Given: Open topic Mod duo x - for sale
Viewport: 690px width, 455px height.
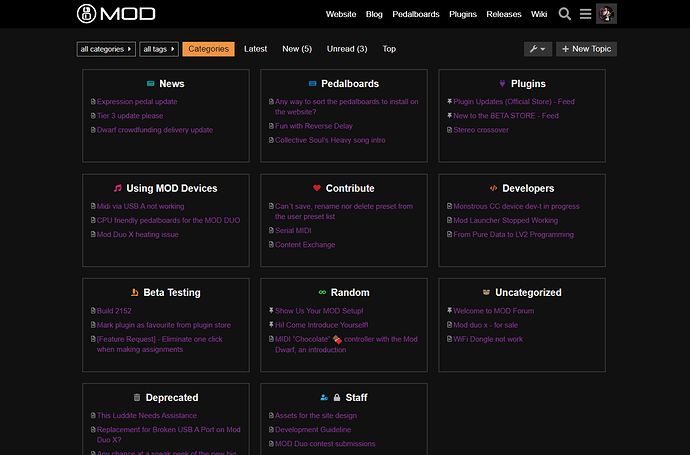Looking at the screenshot, I should (485, 325).
